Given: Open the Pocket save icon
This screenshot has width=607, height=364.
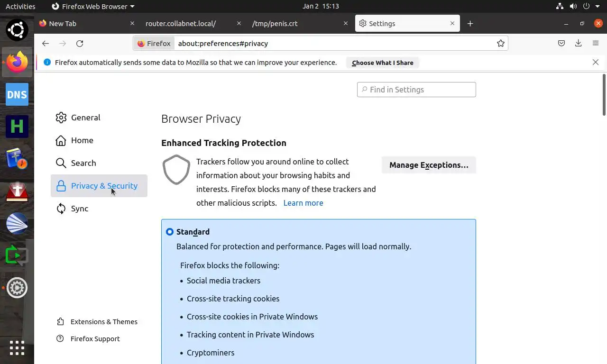Looking at the screenshot, I should (x=561, y=44).
